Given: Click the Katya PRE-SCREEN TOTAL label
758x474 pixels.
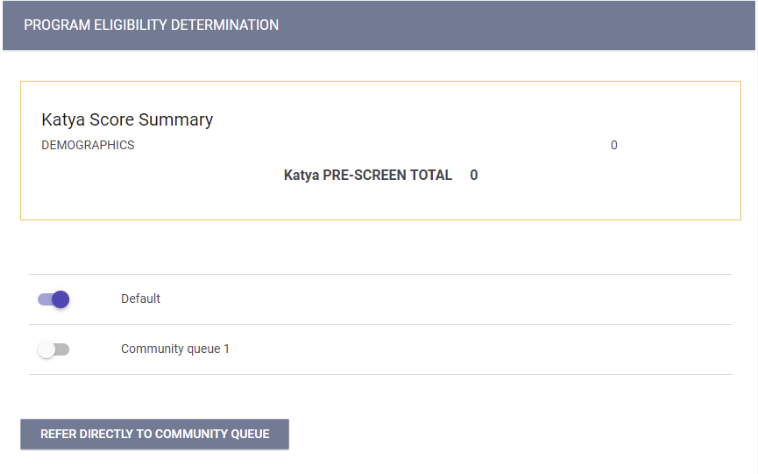Looking at the screenshot, I should tap(368, 175).
